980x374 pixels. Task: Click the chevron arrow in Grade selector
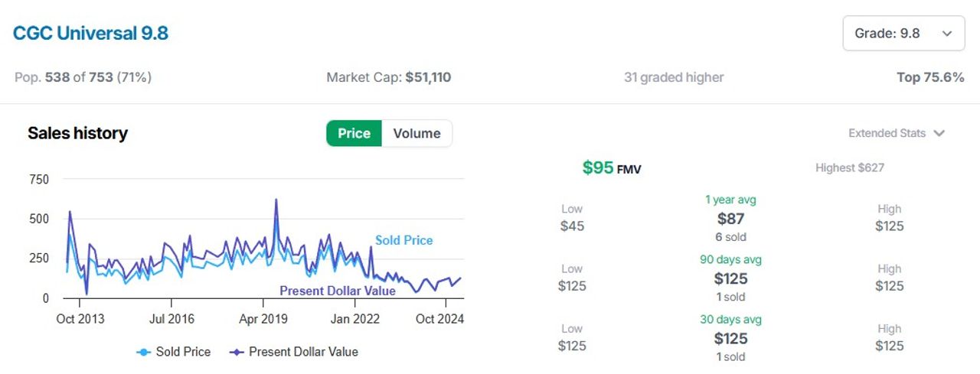pyautogui.click(x=947, y=34)
